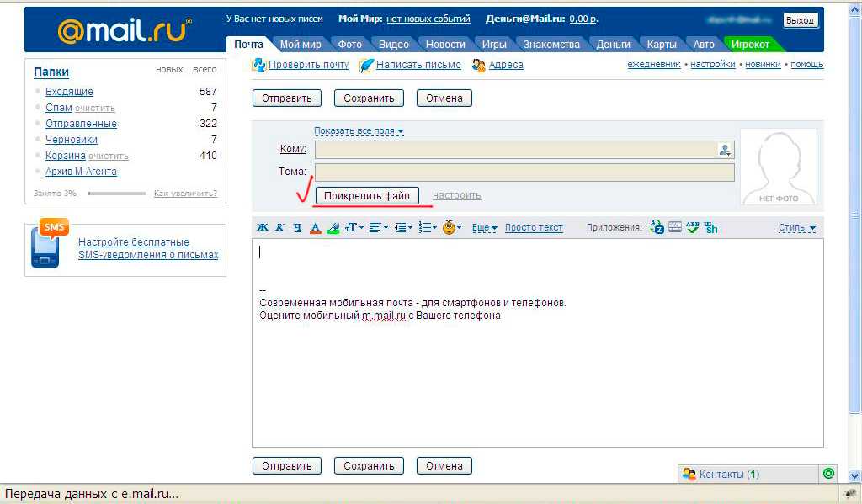The height and width of the screenshot is (504, 862).
Task: Open ежедневник link
Action: (653, 64)
